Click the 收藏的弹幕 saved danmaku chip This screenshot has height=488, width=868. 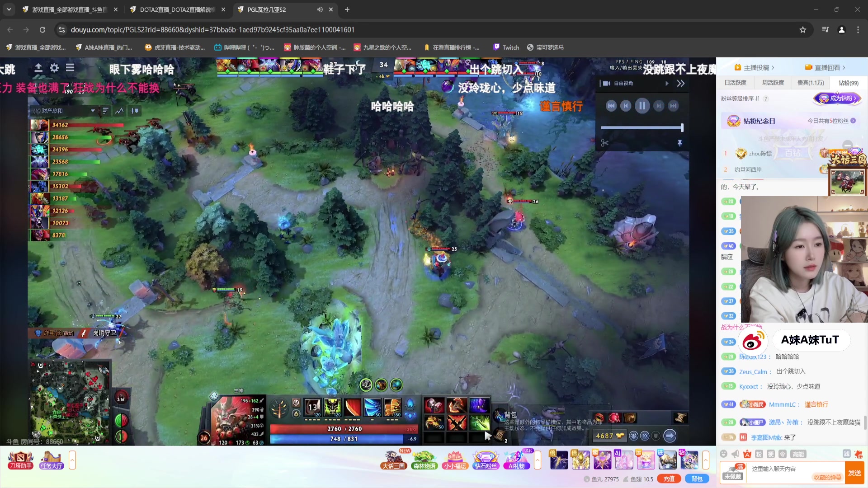827,477
